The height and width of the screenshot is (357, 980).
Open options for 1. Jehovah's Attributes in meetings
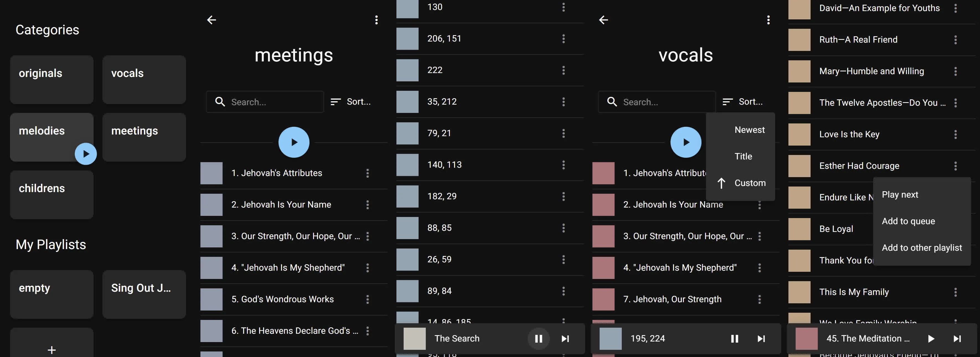pos(368,173)
